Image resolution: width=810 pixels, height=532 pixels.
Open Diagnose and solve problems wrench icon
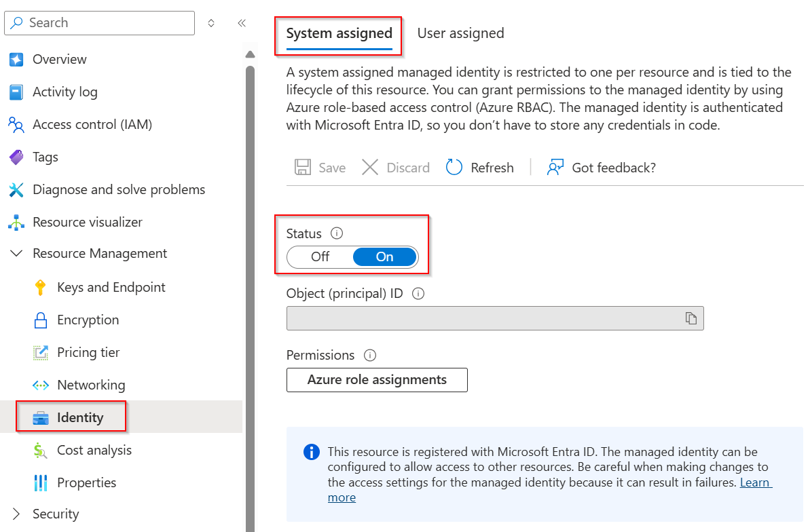[16, 190]
